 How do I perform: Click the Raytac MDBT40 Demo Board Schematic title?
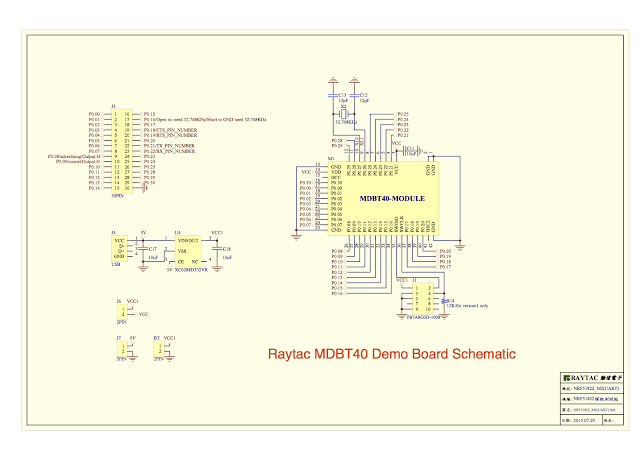[x=393, y=354]
